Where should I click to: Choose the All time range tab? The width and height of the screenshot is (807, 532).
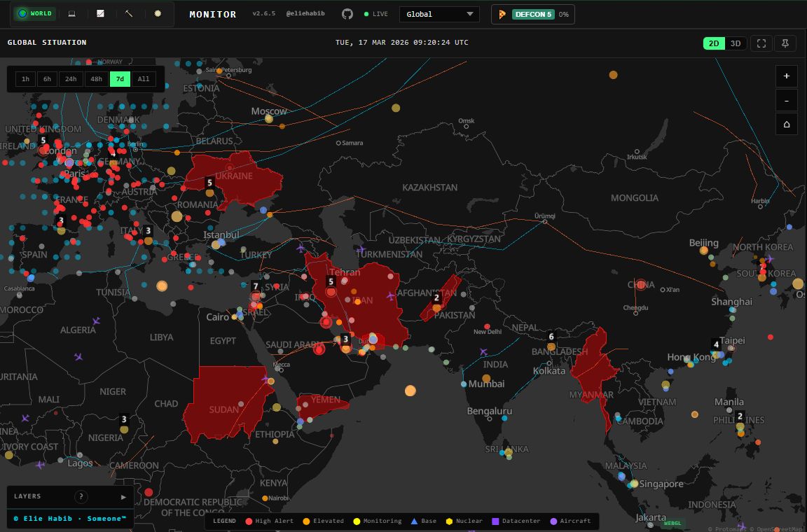(x=144, y=79)
